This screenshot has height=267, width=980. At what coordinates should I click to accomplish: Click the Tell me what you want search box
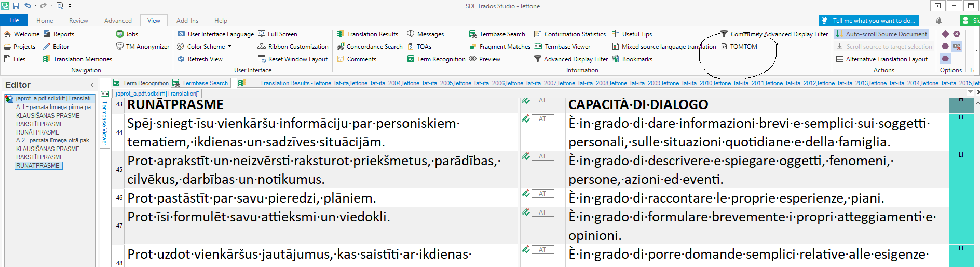coord(873,21)
